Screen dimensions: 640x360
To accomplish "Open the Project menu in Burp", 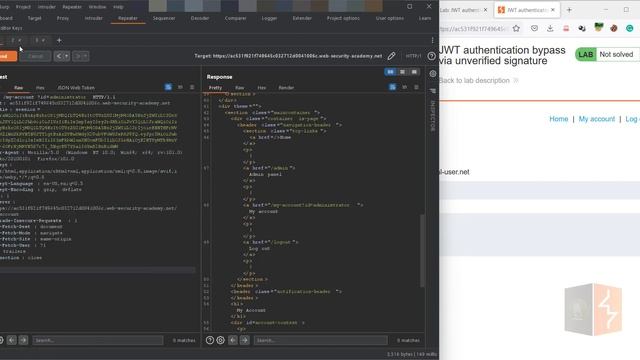I will 23,7.
